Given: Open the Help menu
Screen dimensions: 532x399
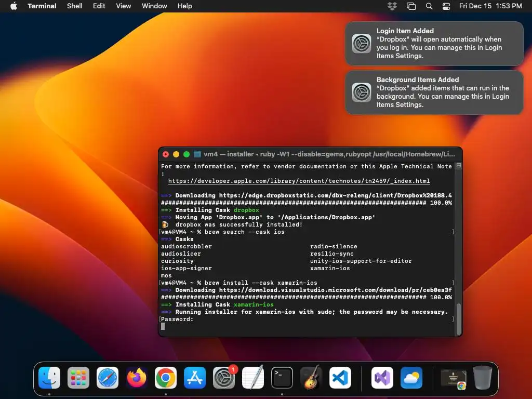Looking at the screenshot, I should point(185,6).
